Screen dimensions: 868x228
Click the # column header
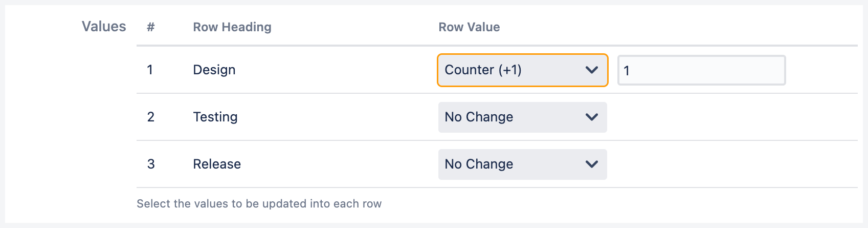coord(150,27)
